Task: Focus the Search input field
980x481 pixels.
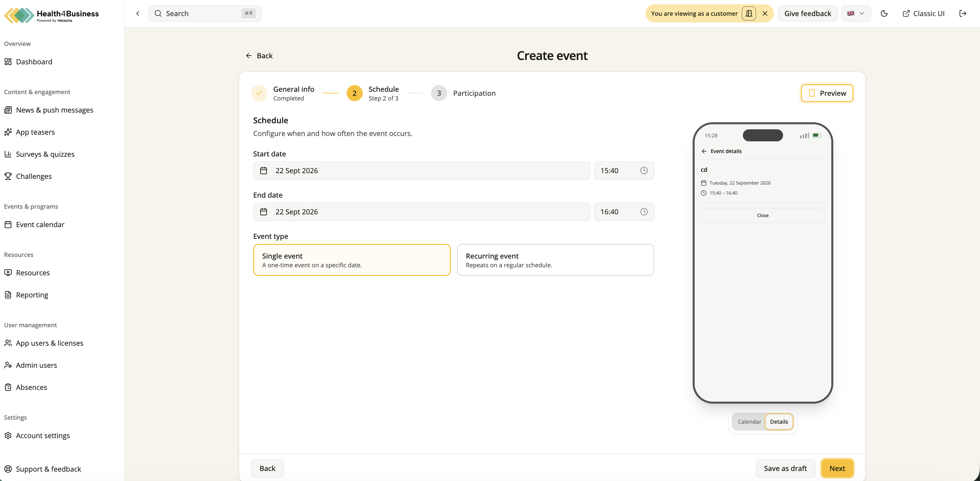Action: [205, 13]
